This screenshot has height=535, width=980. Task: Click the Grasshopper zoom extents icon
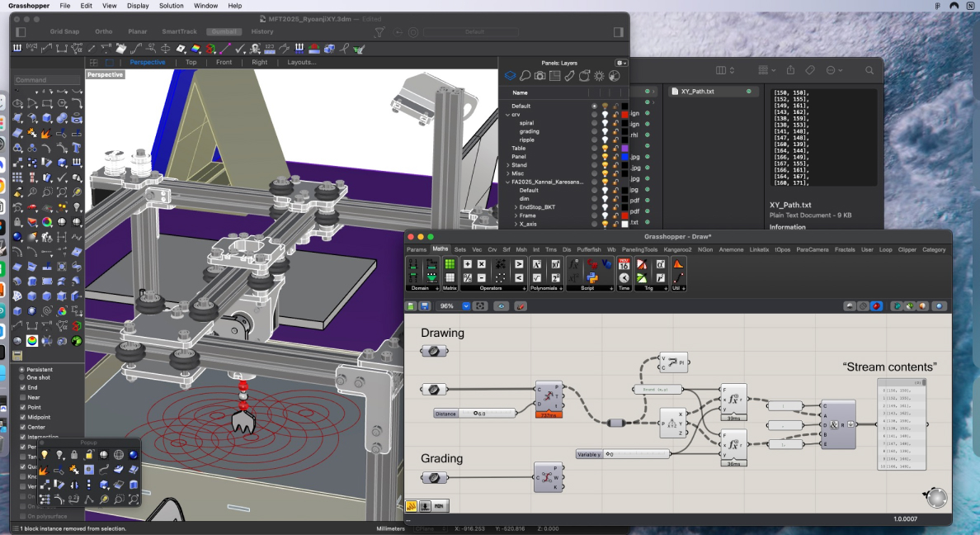coord(480,306)
